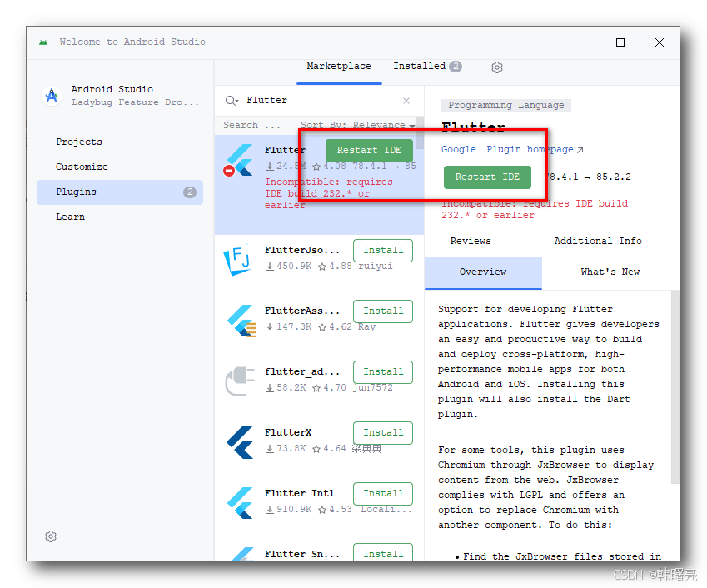
Task: Install the FlutterAssets plugin
Action: [383, 311]
